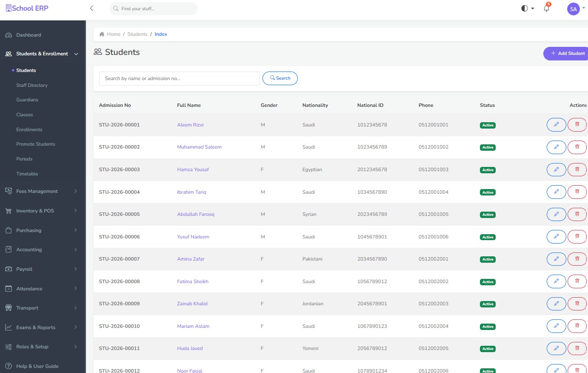Expand Fees Management chevron
588x373 pixels.
[76, 191]
